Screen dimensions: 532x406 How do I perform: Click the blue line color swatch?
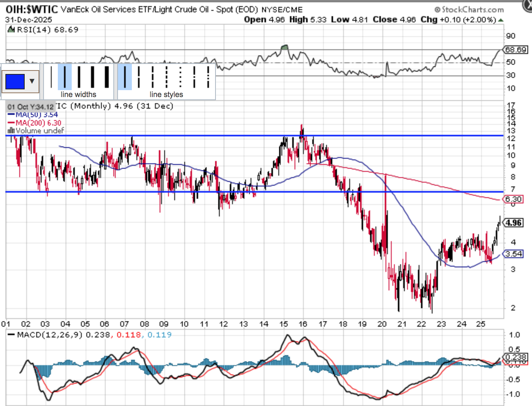15,81
